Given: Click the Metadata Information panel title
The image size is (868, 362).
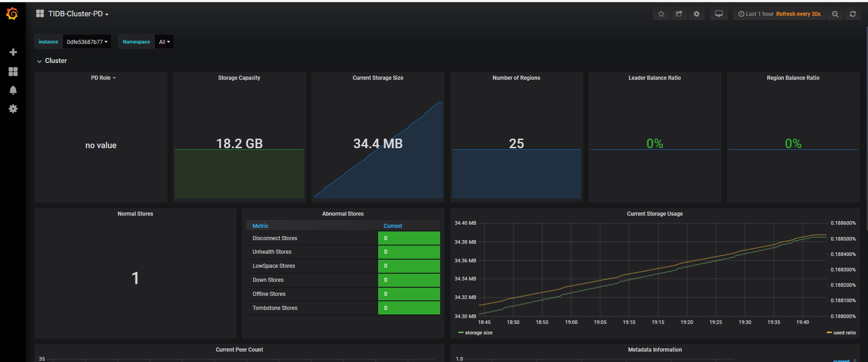Looking at the screenshot, I should 655,350.
